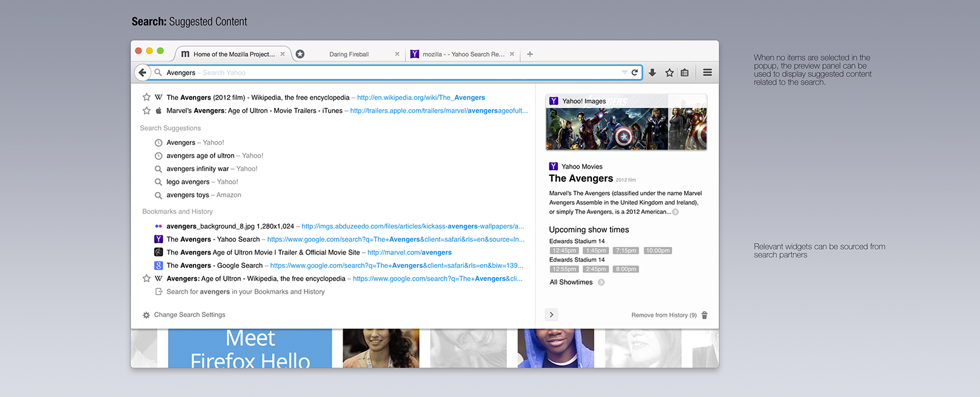Viewport: 980px width, 397px height.
Task: Select the 2:45pm showtime
Action: (x=596, y=269)
